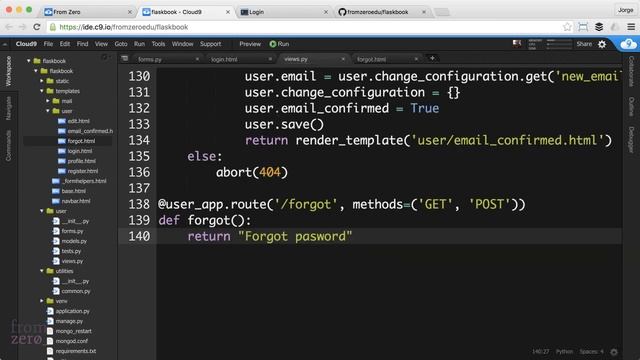Bookmark page with star icon

tap(567, 27)
